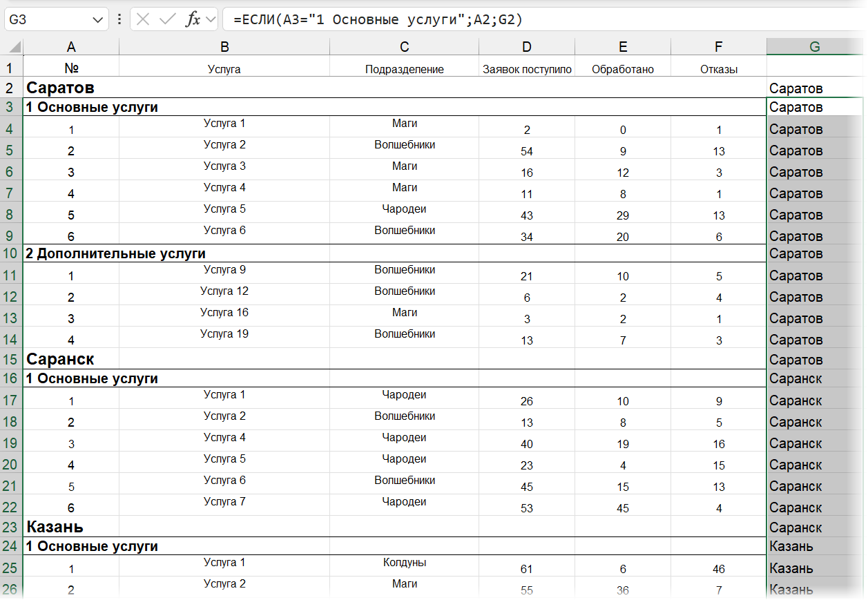Open Insert Function with the fx icon

point(193,19)
